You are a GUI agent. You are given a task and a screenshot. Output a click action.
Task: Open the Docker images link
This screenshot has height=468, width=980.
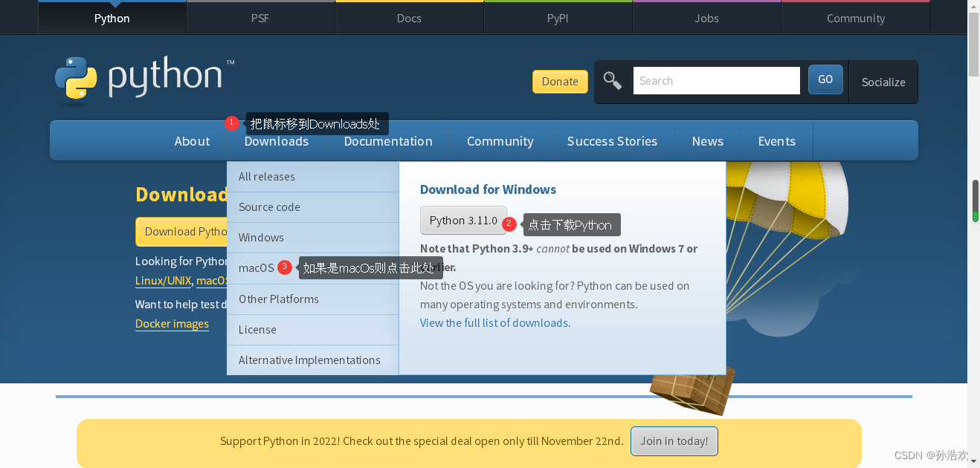pos(172,323)
